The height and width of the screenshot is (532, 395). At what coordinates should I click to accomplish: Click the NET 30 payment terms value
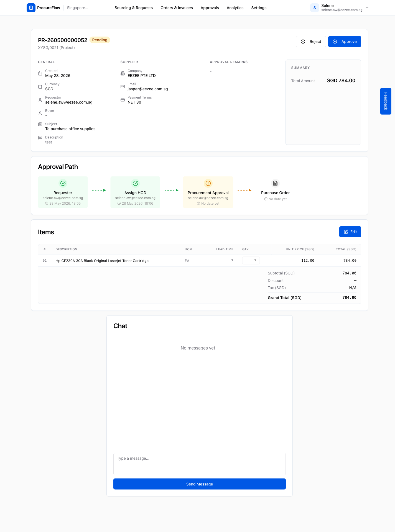[x=134, y=102]
